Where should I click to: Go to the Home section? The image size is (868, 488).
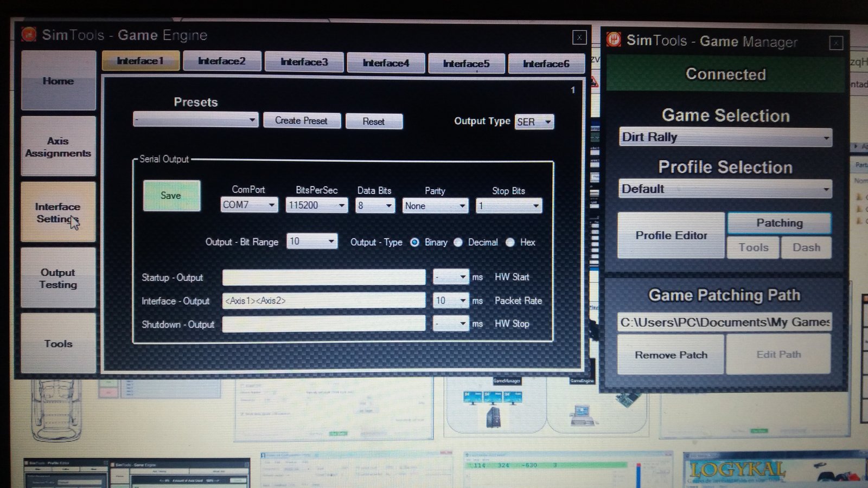[59, 81]
